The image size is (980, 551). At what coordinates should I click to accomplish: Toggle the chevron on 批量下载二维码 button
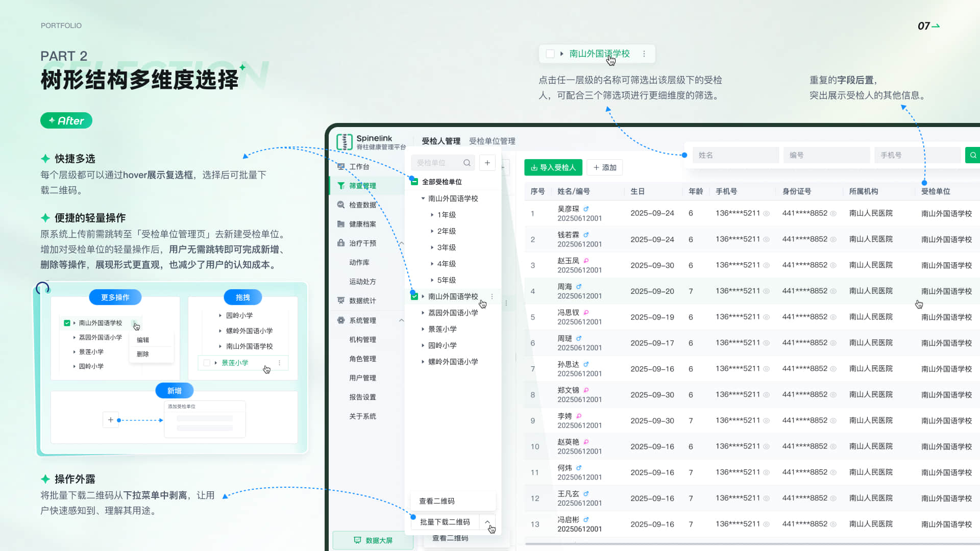point(487,522)
